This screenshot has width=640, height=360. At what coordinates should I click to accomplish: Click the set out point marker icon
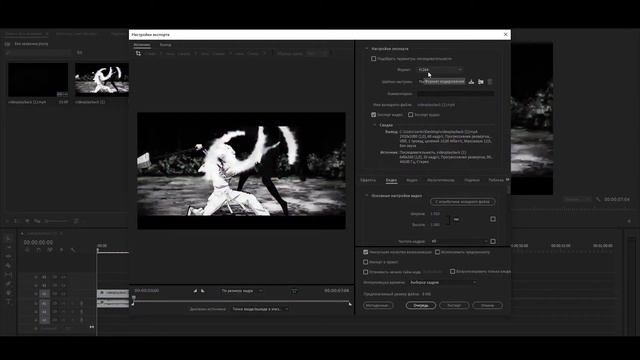pyautogui.click(x=203, y=291)
